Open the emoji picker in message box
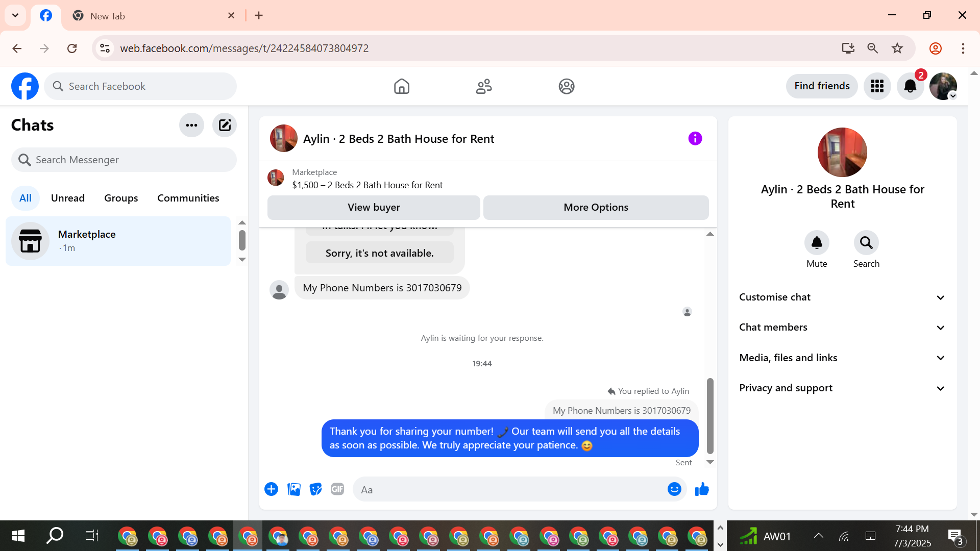The image size is (980, 551). [x=674, y=489]
